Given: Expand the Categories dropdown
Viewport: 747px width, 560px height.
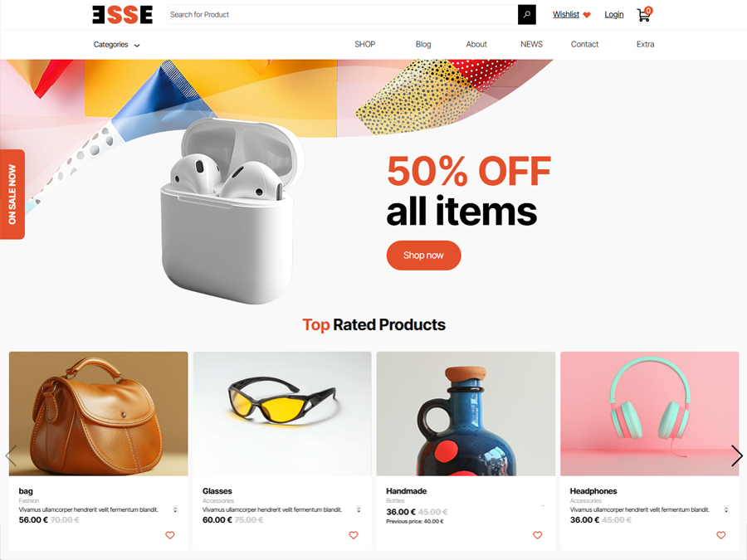Looking at the screenshot, I should 117,44.
